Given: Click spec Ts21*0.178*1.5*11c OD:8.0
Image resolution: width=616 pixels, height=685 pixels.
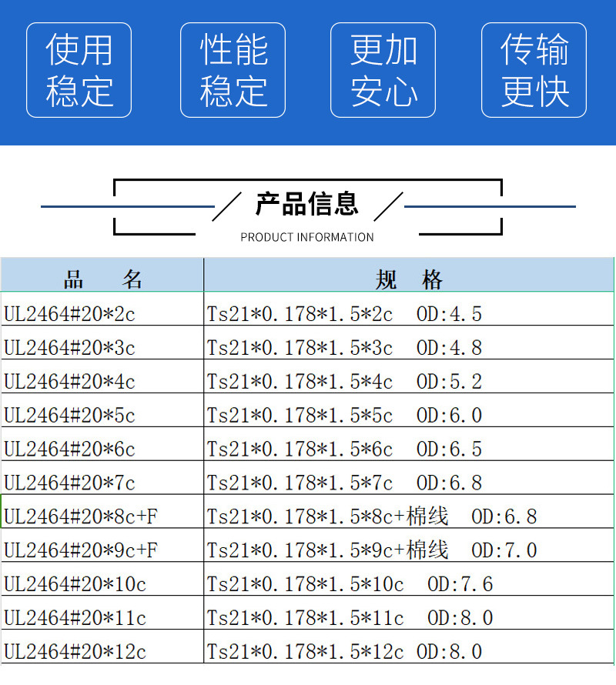Looking at the screenshot, I should [409, 613].
